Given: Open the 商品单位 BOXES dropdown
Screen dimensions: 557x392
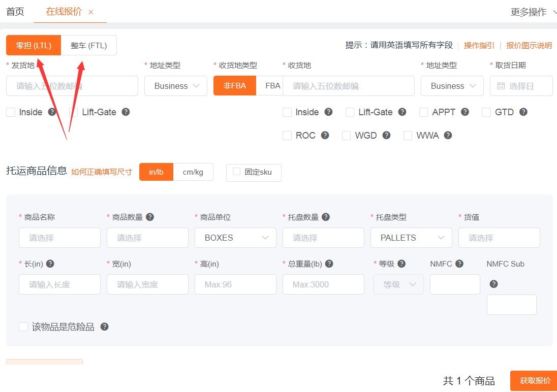Looking at the screenshot, I should (x=235, y=238).
